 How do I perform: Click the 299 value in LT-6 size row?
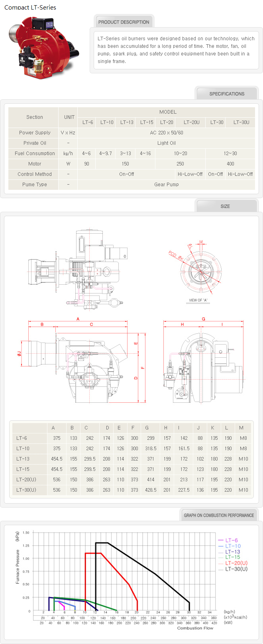tap(150, 438)
